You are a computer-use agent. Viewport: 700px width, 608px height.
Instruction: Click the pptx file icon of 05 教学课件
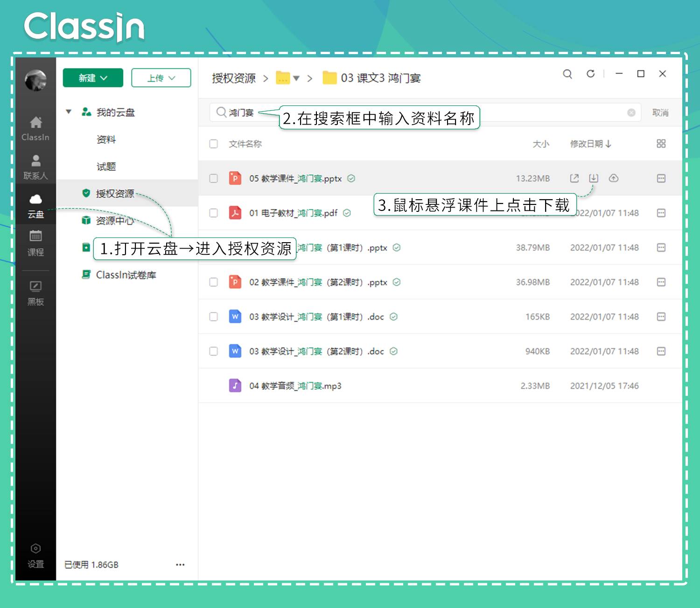(x=235, y=178)
